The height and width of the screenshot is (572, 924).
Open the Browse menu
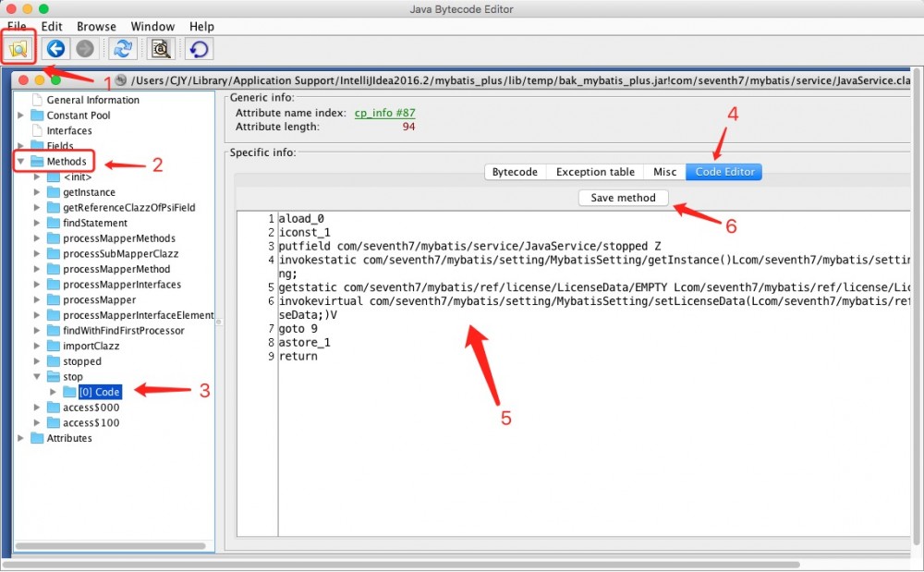[x=96, y=26]
